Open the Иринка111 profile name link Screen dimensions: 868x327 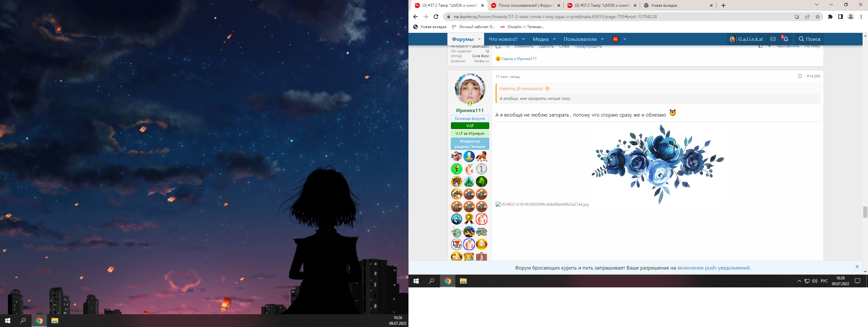(x=470, y=110)
